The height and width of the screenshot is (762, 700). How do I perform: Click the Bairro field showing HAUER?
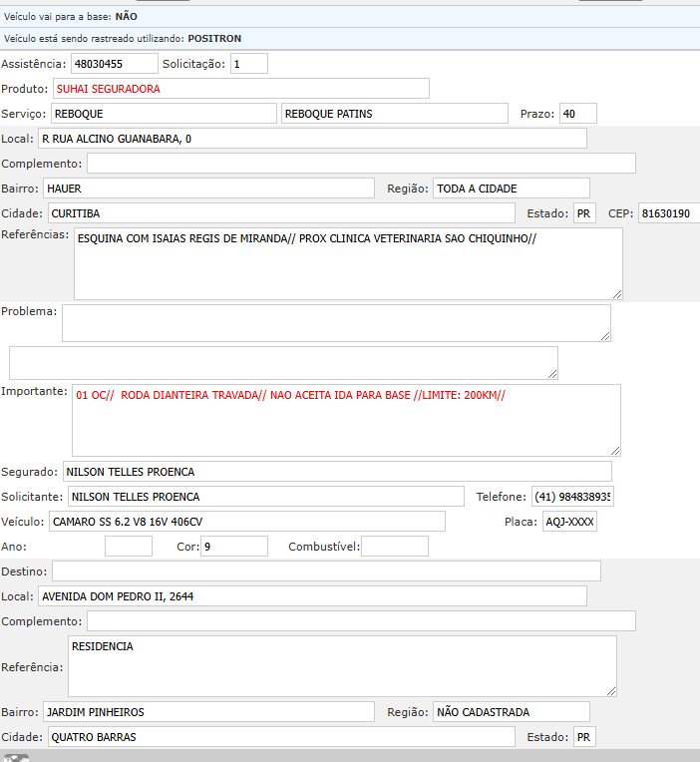208,189
